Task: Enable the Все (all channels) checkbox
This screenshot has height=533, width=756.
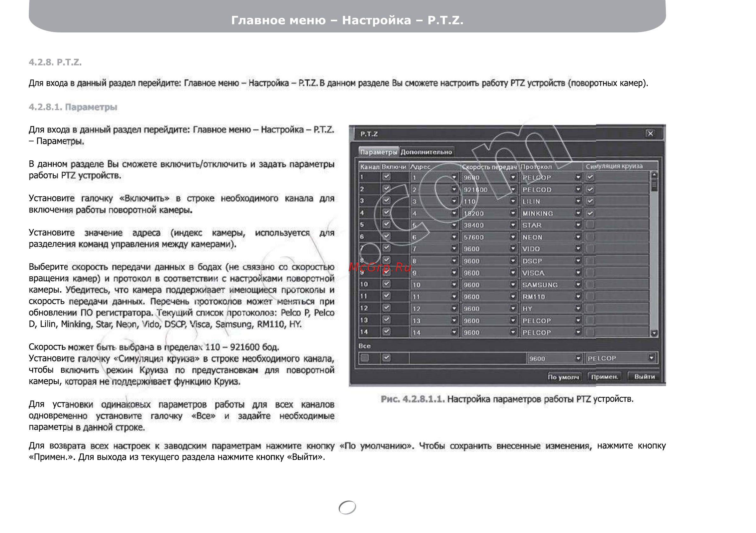Action: (x=365, y=358)
